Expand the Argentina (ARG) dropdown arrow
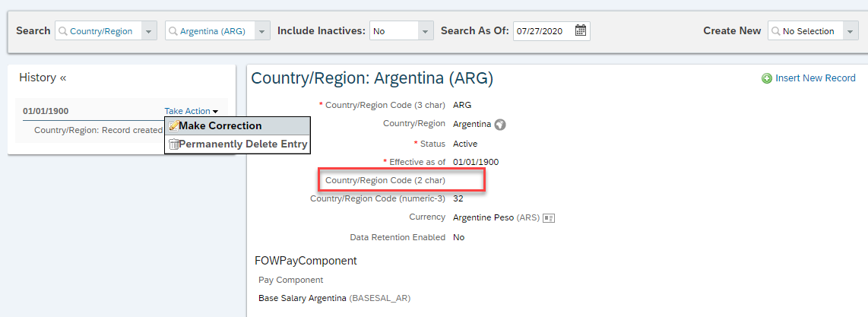Viewport: 868px width, 317px height. click(x=261, y=31)
